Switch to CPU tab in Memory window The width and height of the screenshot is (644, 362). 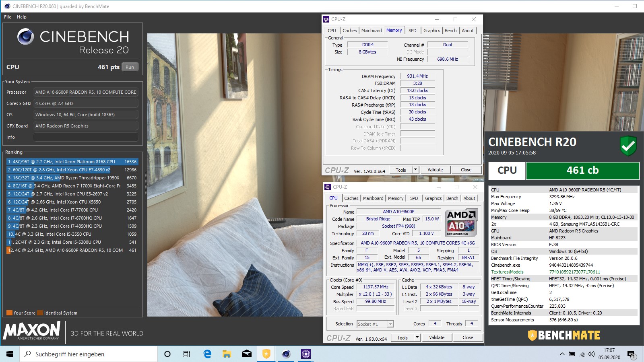pyautogui.click(x=332, y=31)
